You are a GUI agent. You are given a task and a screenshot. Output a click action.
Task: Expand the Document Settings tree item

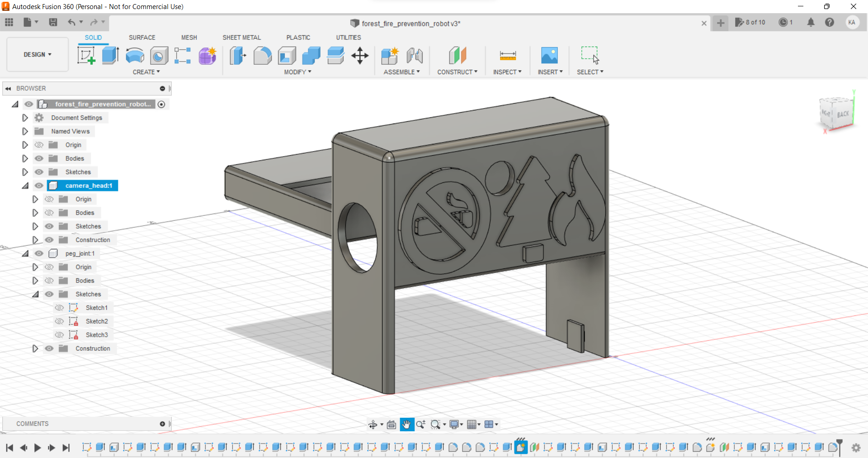click(25, 118)
